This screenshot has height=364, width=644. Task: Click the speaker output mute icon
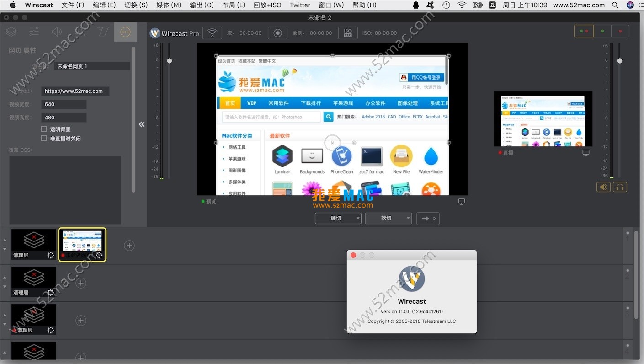pos(603,187)
